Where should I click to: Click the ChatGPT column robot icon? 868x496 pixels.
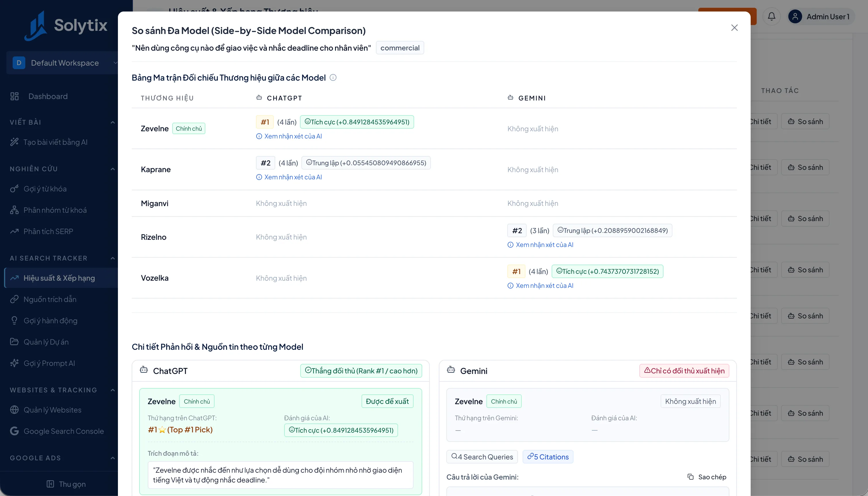tap(259, 98)
